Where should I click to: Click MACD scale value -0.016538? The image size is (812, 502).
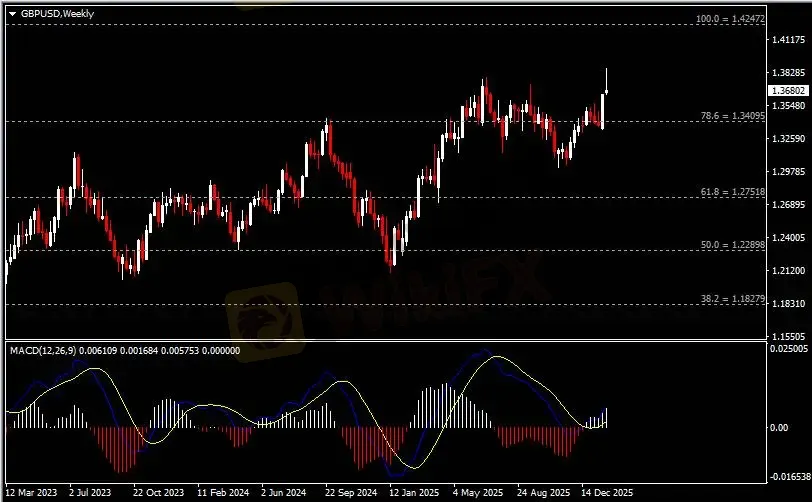point(789,477)
